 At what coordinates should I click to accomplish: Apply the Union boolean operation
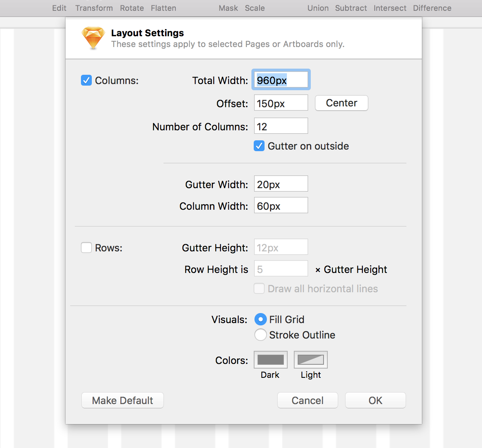pos(318,8)
